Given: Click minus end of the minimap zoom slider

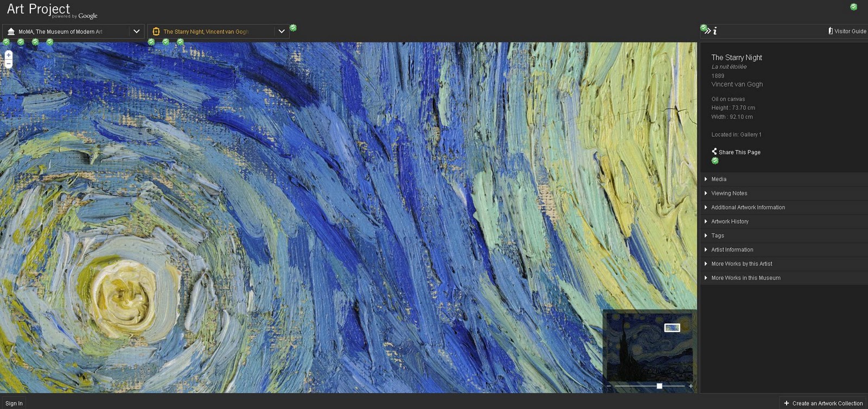Looking at the screenshot, I should [609, 386].
